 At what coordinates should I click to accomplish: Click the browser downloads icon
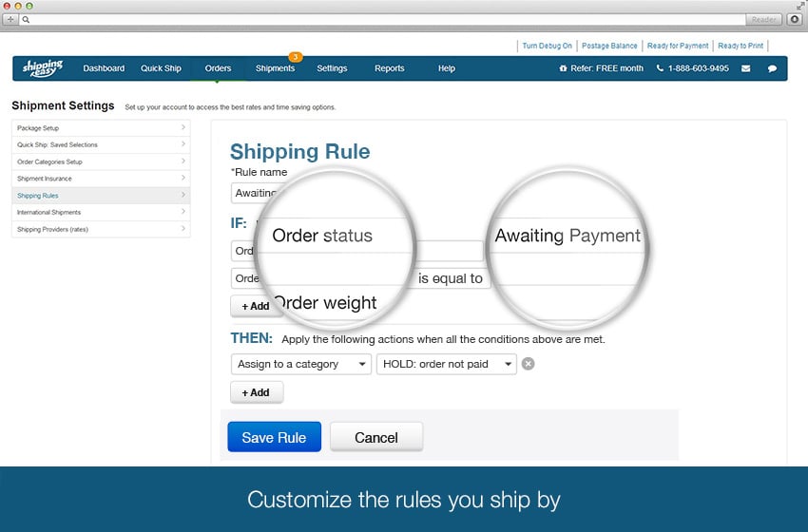[795, 19]
